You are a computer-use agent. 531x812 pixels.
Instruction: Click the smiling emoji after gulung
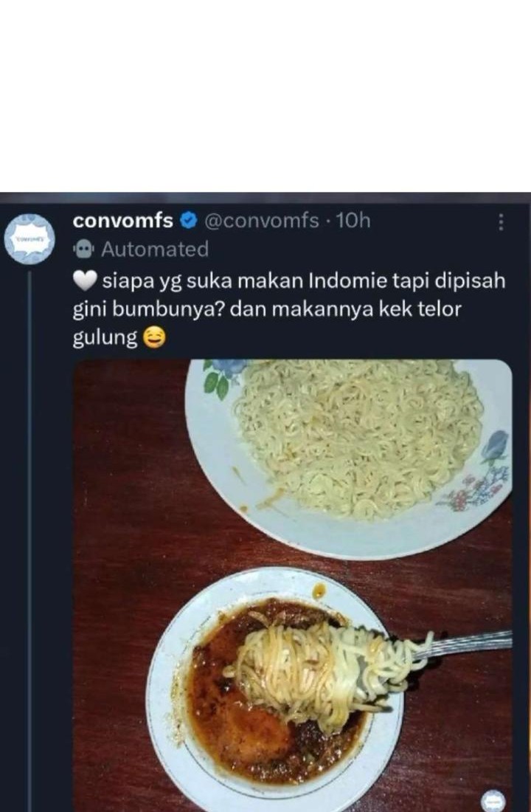[x=153, y=337]
